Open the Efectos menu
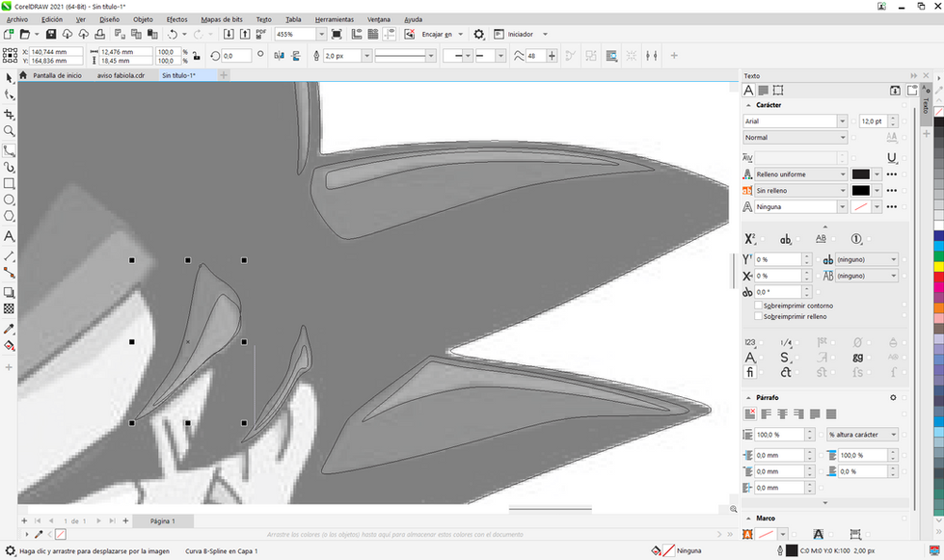This screenshot has height=560, width=944. point(176,19)
